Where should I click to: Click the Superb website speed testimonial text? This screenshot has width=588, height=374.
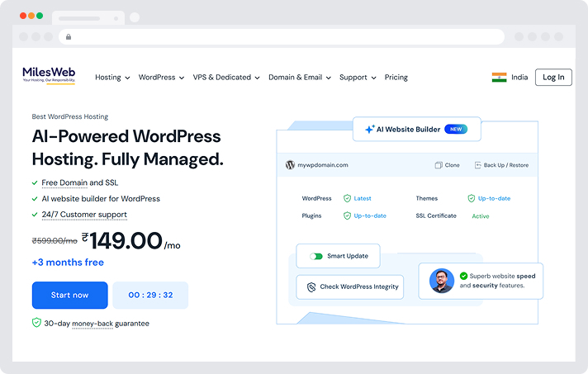click(498, 281)
